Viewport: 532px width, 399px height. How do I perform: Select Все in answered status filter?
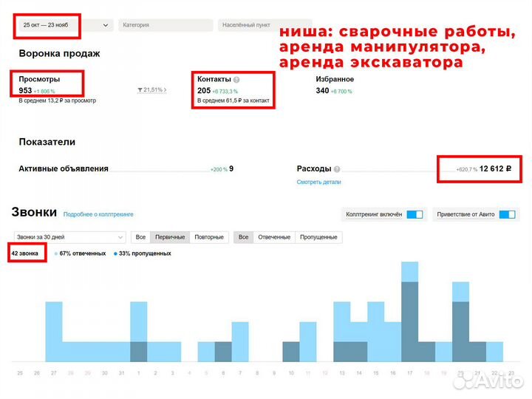pos(243,237)
